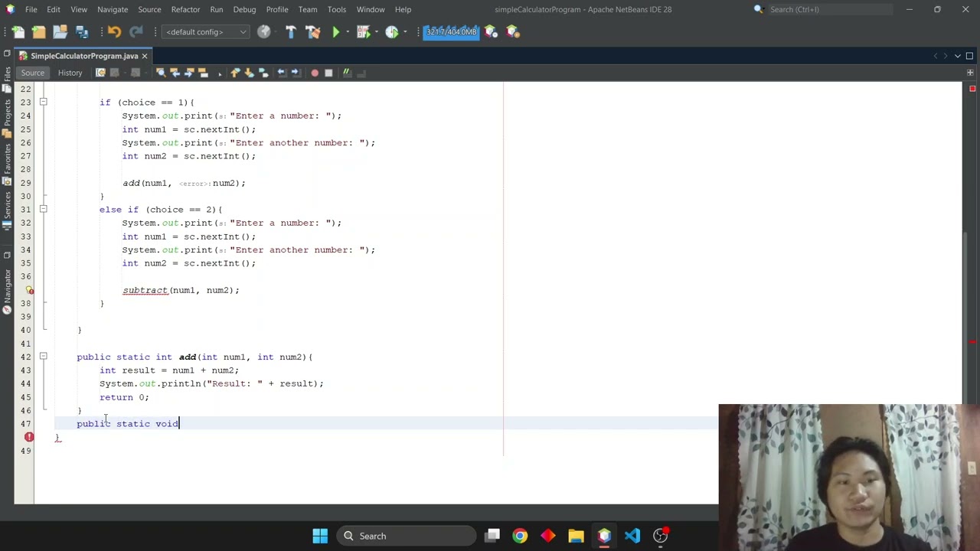Open the Refactor menu
This screenshot has height=551, width=980.
coord(185,9)
